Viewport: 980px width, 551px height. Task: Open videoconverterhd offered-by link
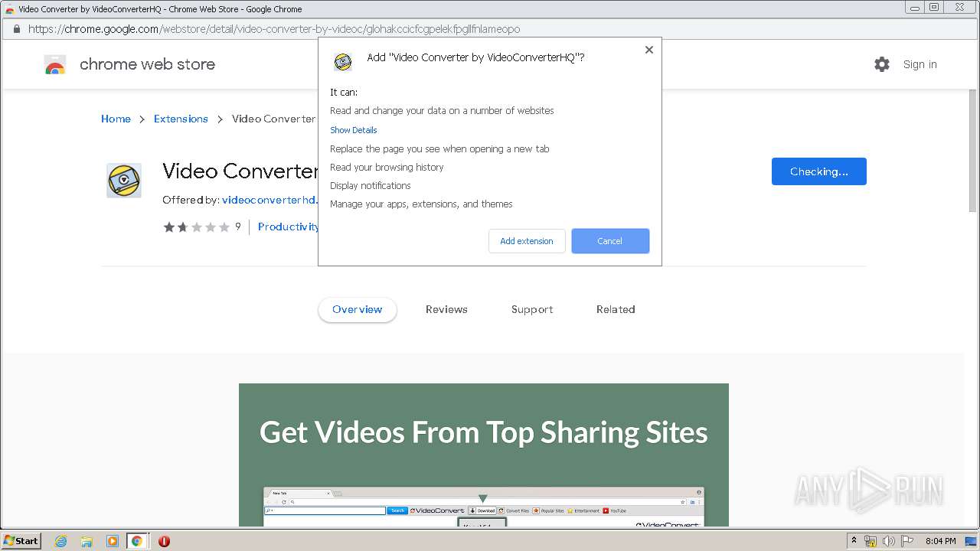click(269, 200)
